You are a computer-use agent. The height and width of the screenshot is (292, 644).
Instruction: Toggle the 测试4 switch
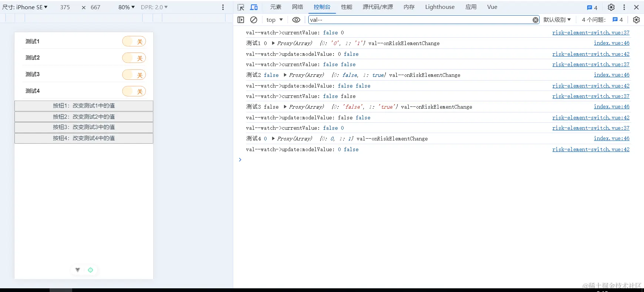pos(134,91)
